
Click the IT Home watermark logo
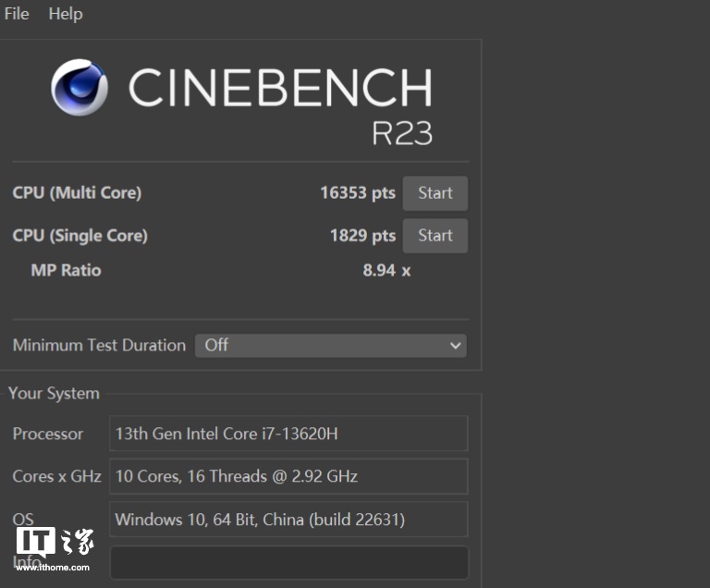(x=54, y=544)
